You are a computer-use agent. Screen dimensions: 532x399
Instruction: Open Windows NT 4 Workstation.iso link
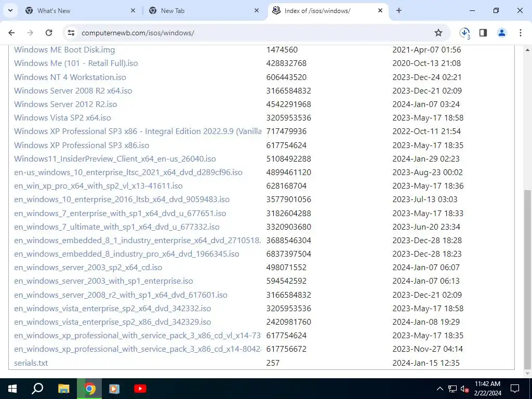click(70, 77)
